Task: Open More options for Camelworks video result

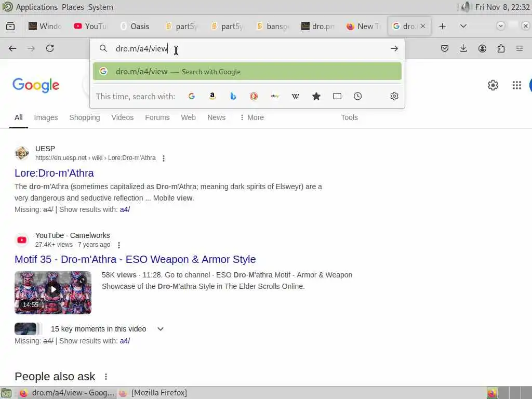Action: pos(119,245)
